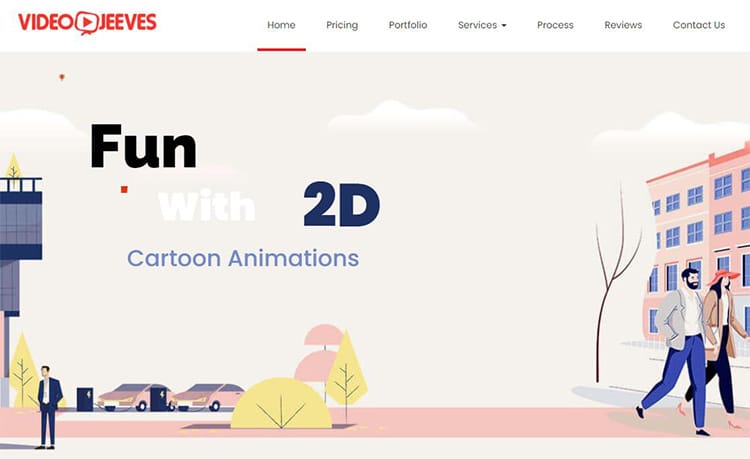
Task: Click the caret arrow beside Services
Action: 504,26
